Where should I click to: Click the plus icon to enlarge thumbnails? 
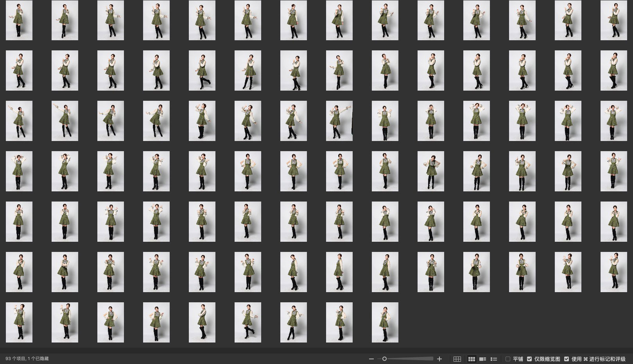point(439,359)
